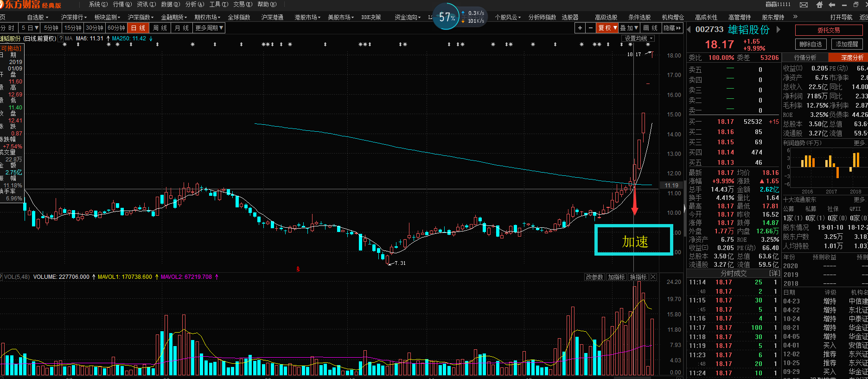
Task: Click the 换指标 button
Action: tap(638, 277)
